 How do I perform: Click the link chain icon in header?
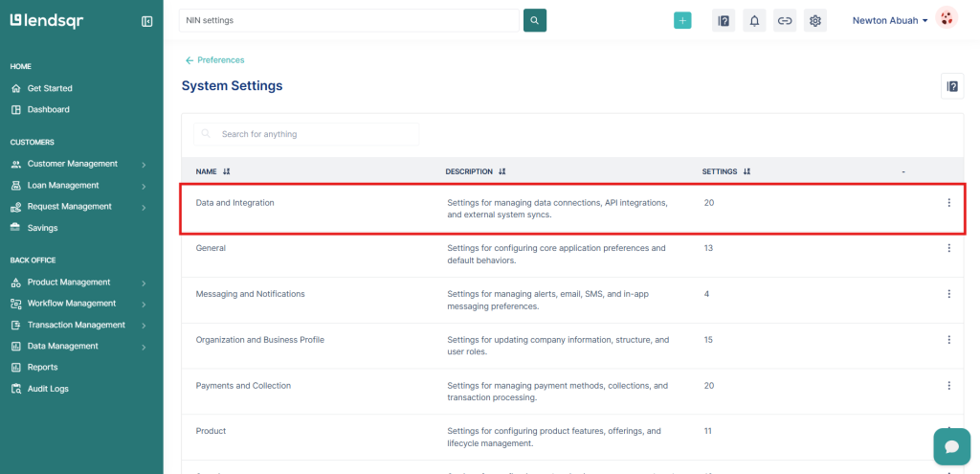pos(785,21)
